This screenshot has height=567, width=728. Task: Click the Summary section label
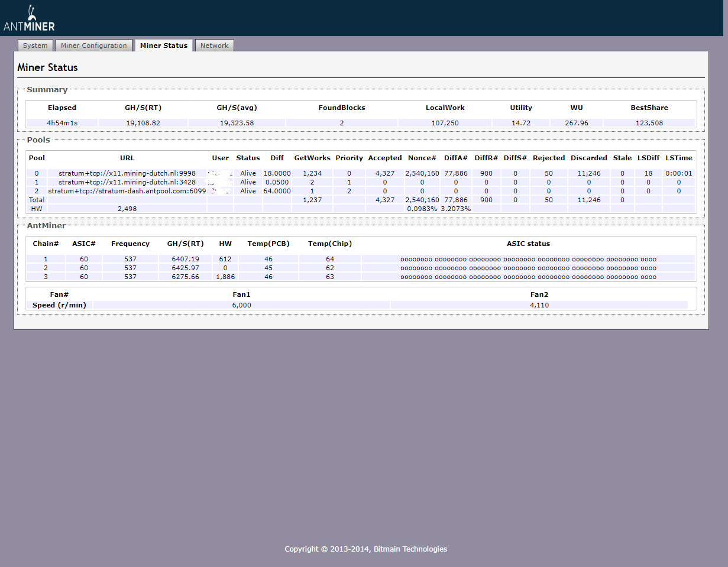click(x=47, y=90)
